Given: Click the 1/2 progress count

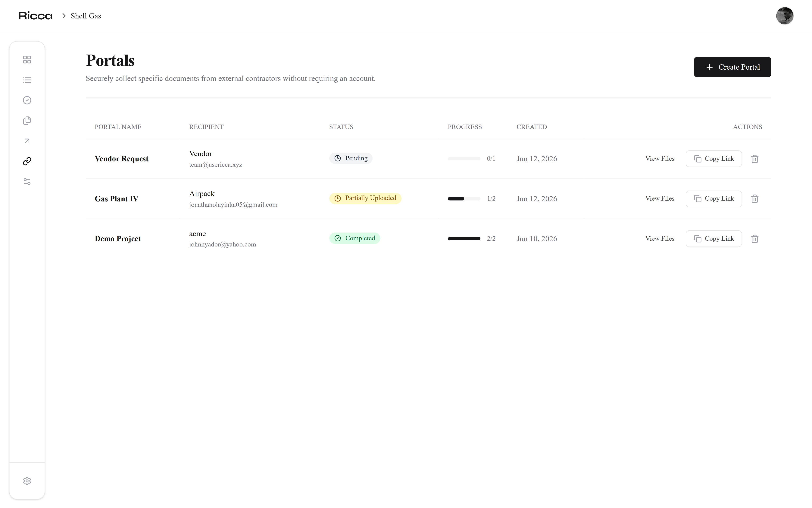Looking at the screenshot, I should 491,198.
